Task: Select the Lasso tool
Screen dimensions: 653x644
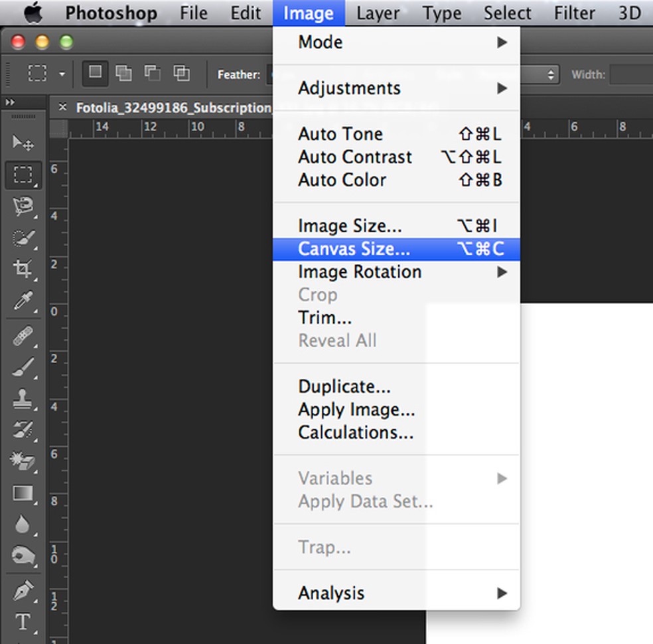Action: (x=23, y=206)
